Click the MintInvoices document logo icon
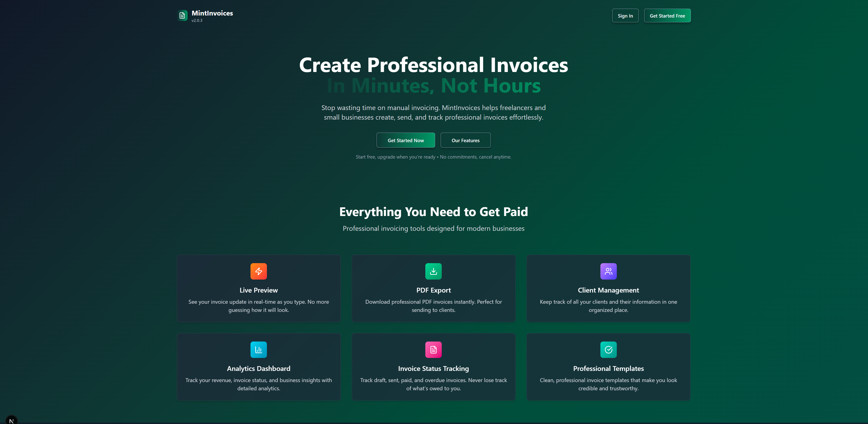 pyautogui.click(x=182, y=15)
